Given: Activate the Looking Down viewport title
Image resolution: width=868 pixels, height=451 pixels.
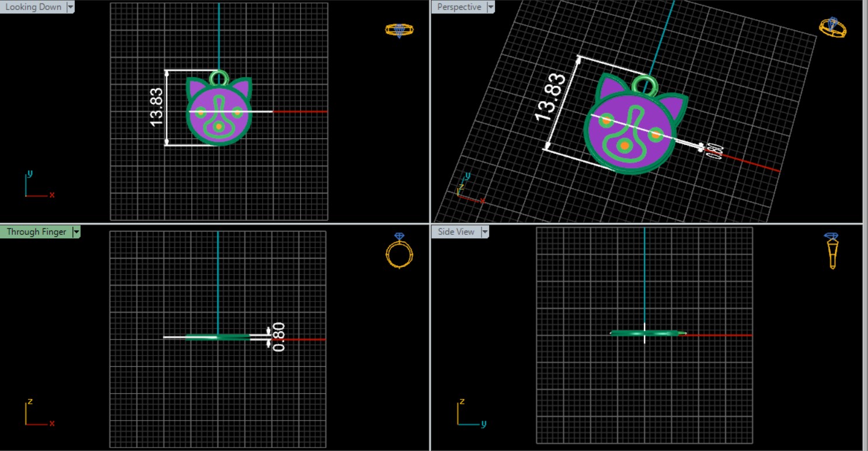Looking at the screenshot, I should pyautogui.click(x=33, y=7).
